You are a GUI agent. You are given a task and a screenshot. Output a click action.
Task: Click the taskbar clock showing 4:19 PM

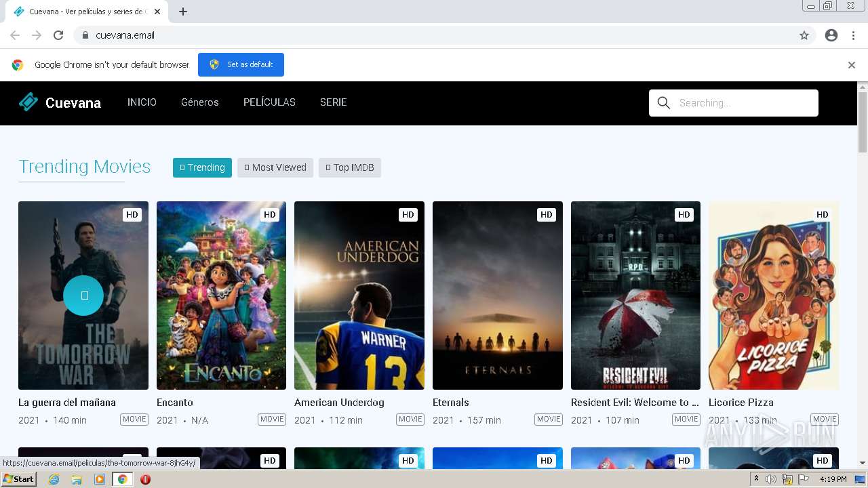click(833, 479)
